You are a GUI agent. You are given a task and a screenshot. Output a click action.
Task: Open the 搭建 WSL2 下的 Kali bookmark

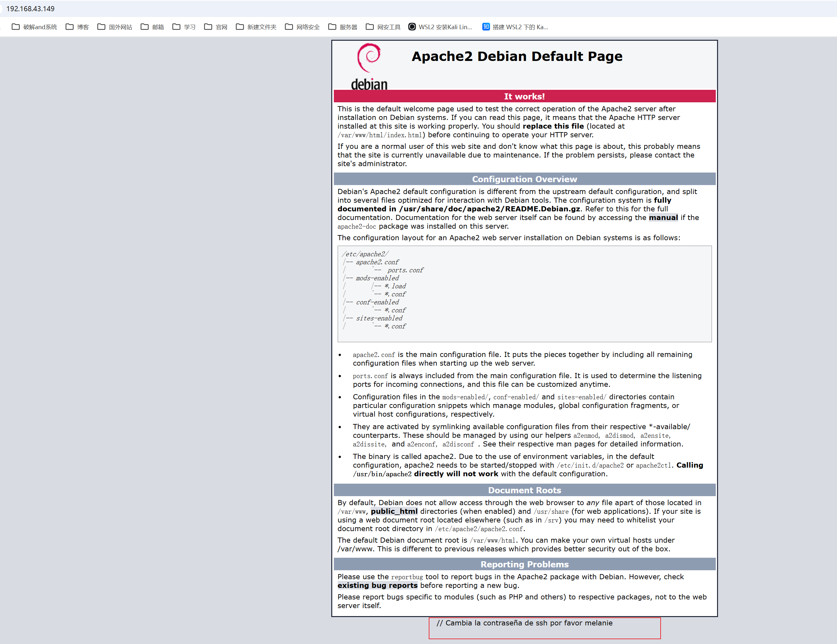tap(515, 27)
